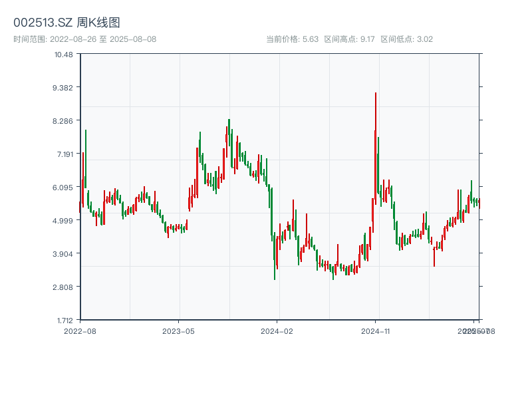The height and width of the screenshot is (399, 532).
Task: Click y-axis label 3.904
Action: point(63,254)
